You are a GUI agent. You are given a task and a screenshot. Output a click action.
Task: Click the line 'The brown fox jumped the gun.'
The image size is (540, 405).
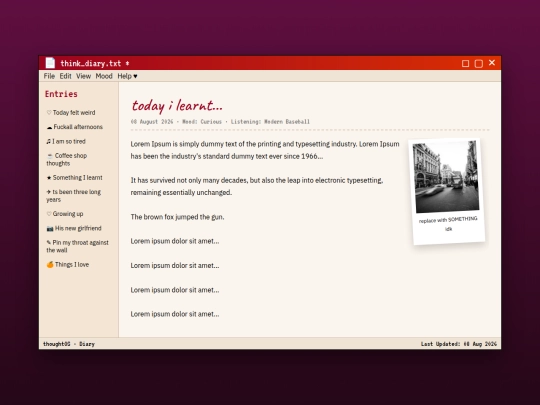tap(177, 217)
